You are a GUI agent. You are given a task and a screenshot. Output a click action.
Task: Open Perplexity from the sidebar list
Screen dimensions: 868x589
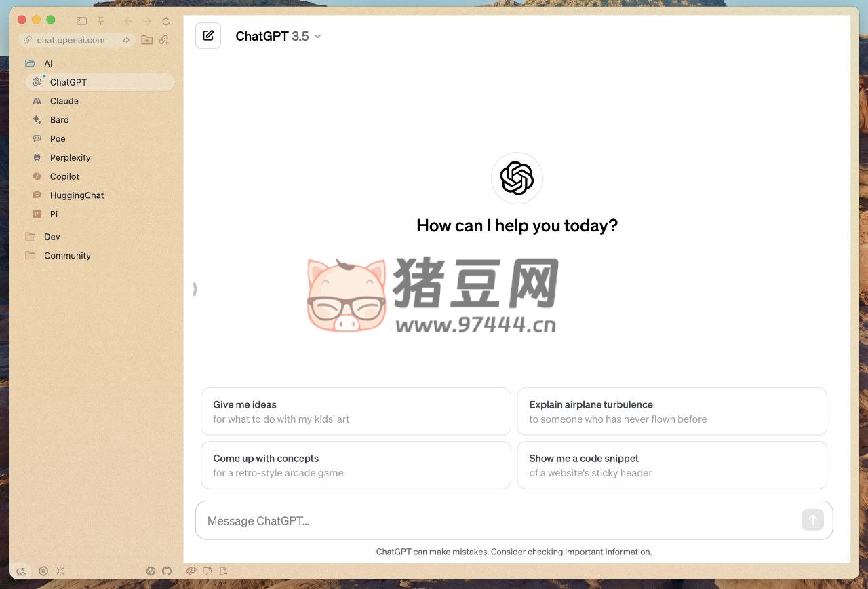coord(70,157)
